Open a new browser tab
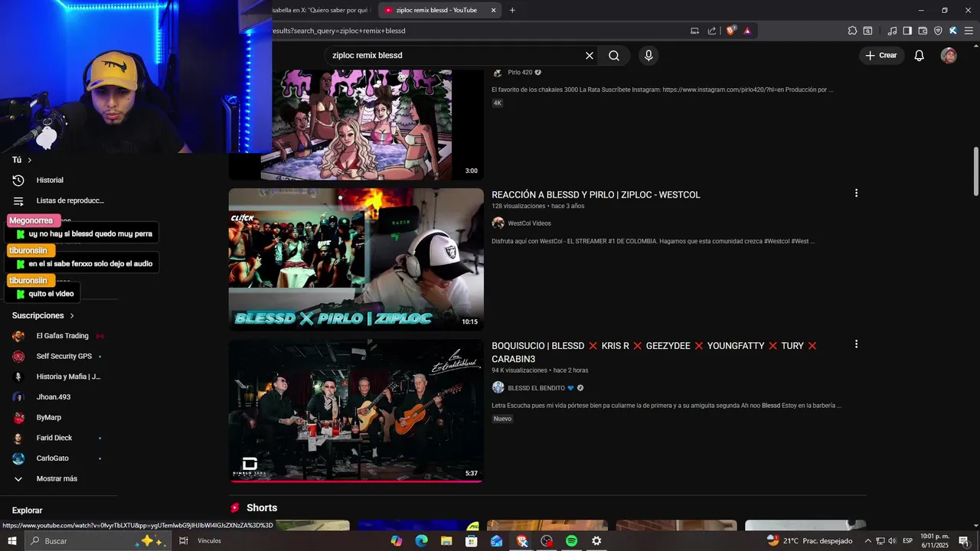This screenshot has width=980, height=551. click(x=512, y=11)
